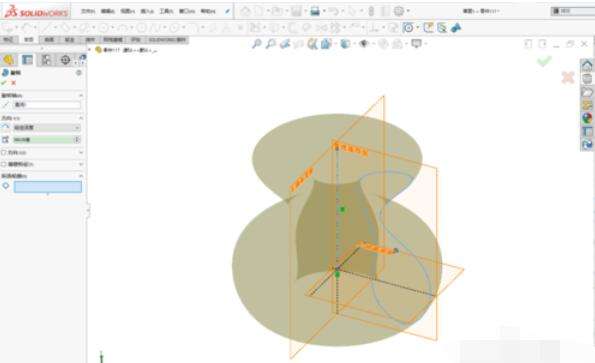Screen dimensions: 595x363
Task: Open the Custom Properties task pane icon
Action: (587, 131)
